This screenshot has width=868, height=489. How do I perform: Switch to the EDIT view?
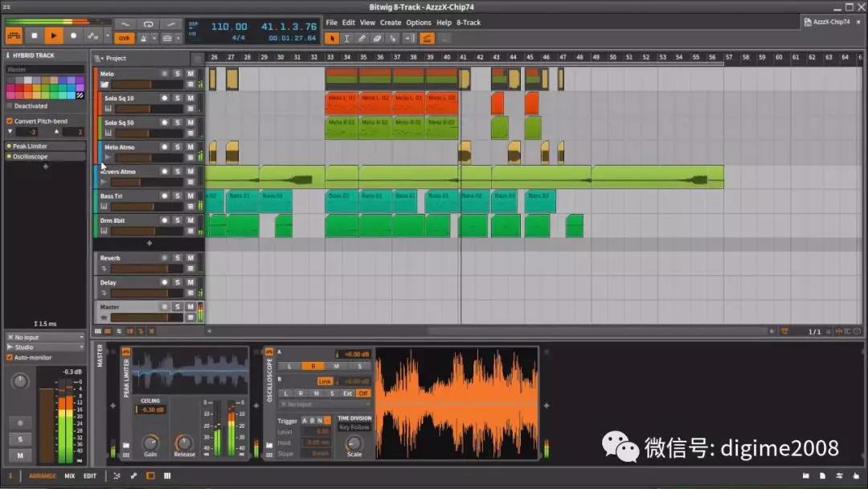[x=90, y=475]
